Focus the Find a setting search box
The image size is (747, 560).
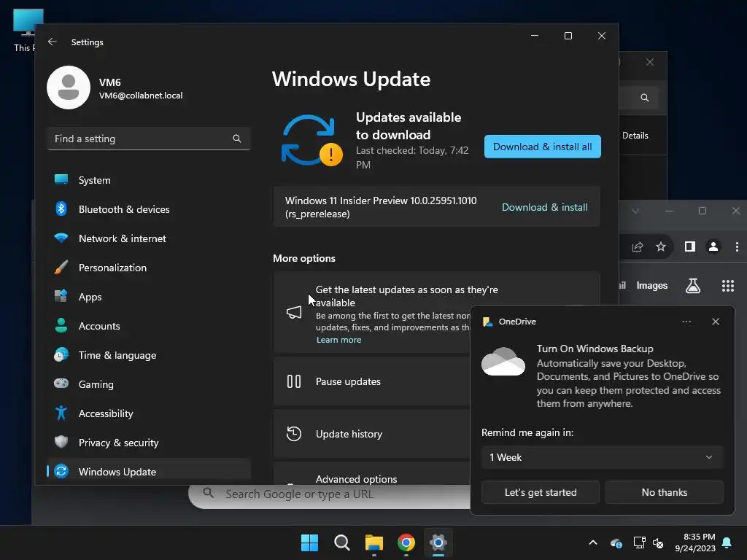[149, 139]
